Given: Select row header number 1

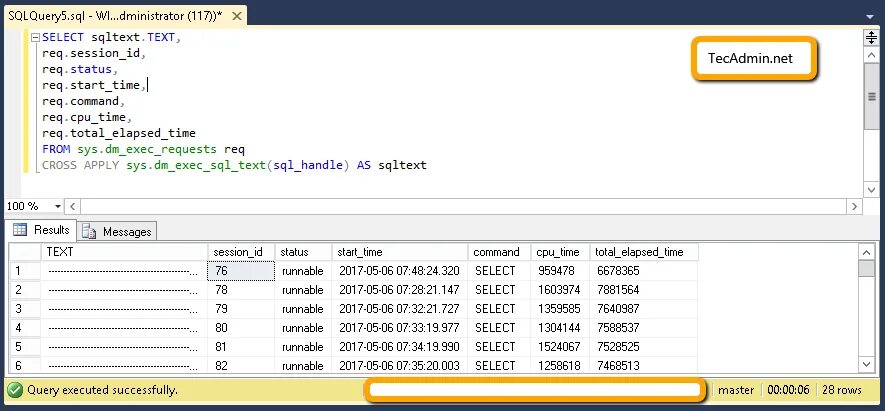Looking at the screenshot, I should click(25, 271).
